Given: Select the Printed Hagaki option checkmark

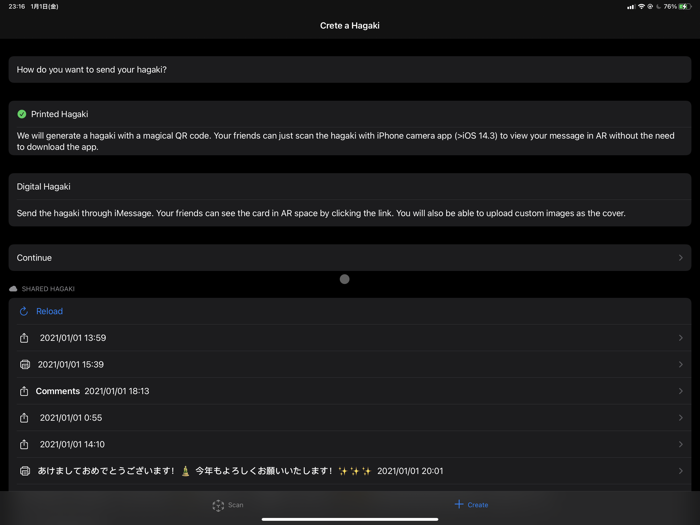Looking at the screenshot, I should [21, 114].
